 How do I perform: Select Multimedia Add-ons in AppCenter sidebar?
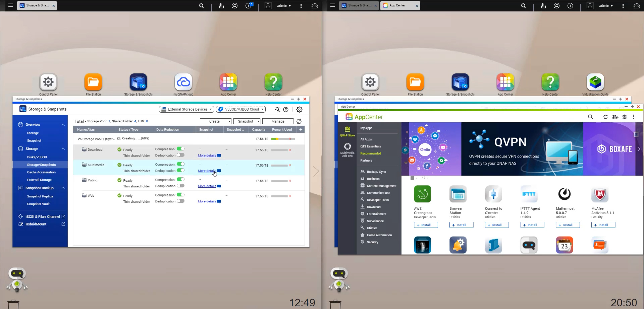[x=347, y=150]
